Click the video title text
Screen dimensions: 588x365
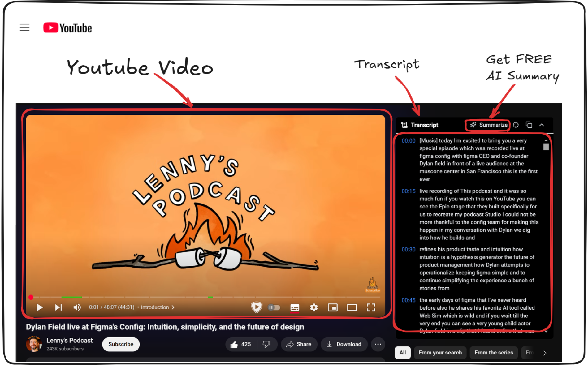pos(165,327)
